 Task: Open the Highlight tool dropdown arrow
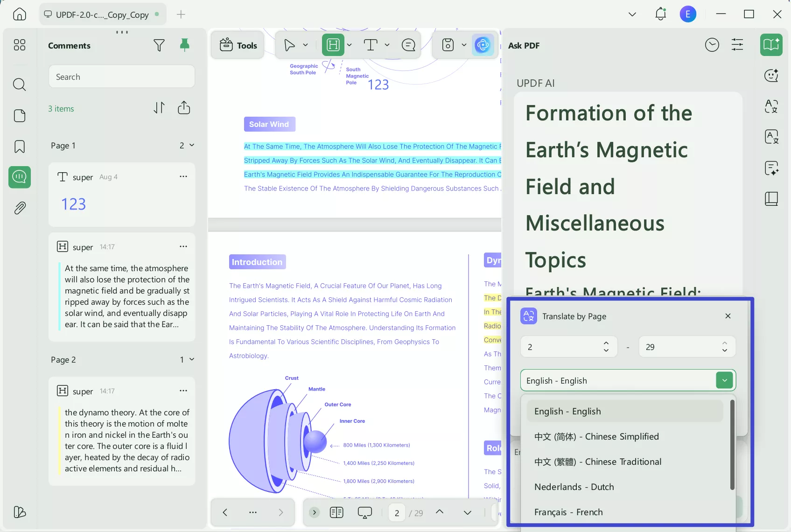[349, 45]
